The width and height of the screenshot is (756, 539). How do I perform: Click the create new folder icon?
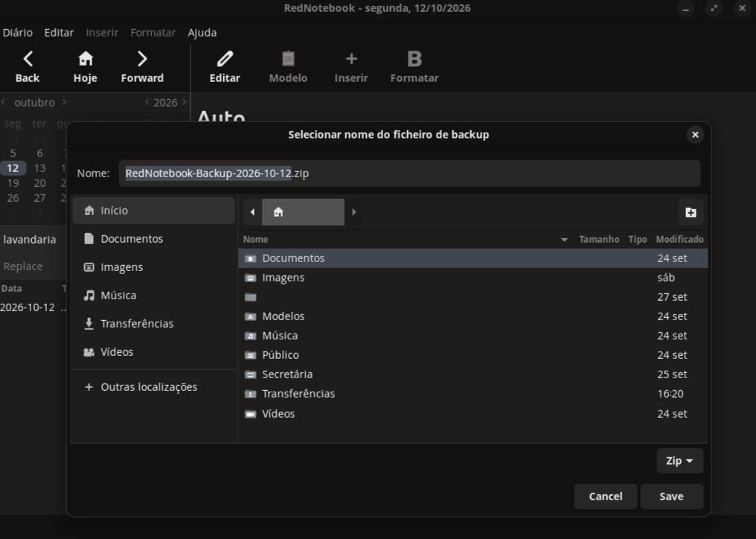tap(691, 212)
